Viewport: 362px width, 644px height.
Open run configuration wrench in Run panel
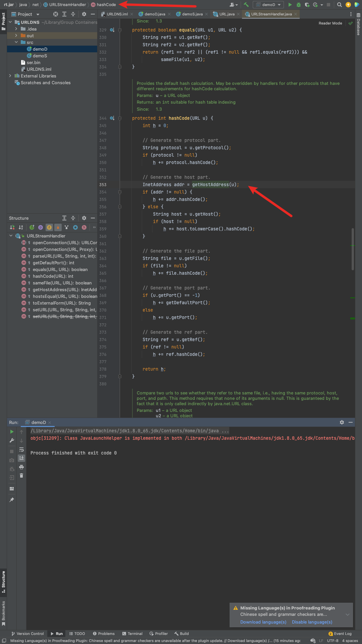coord(12,440)
